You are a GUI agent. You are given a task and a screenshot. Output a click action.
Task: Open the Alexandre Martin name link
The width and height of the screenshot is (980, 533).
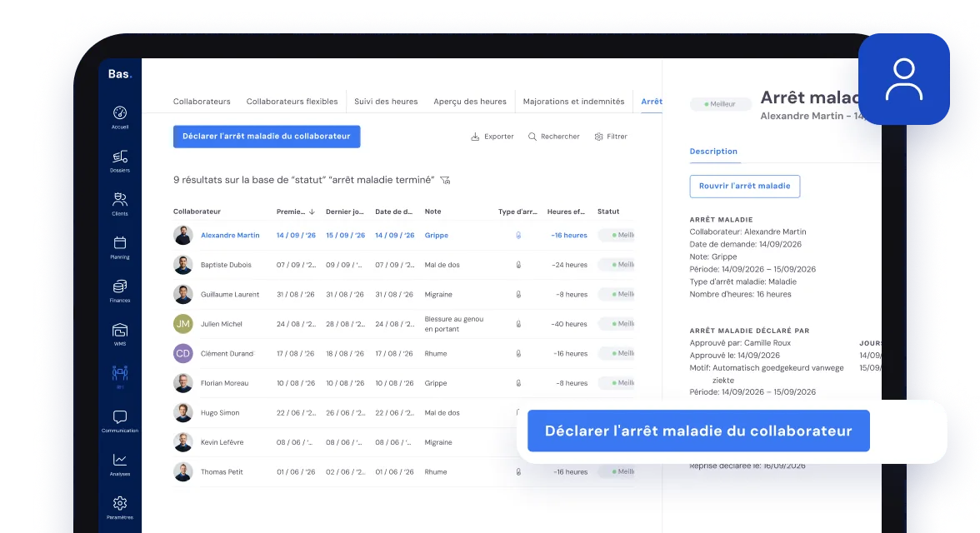(x=230, y=236)
